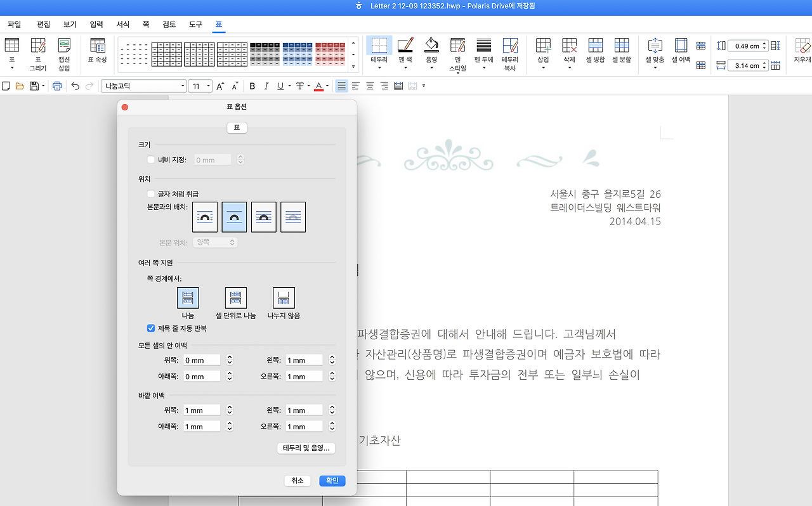
Task: Select the 나누지 않음 page break option
Action: coord(284,298)
